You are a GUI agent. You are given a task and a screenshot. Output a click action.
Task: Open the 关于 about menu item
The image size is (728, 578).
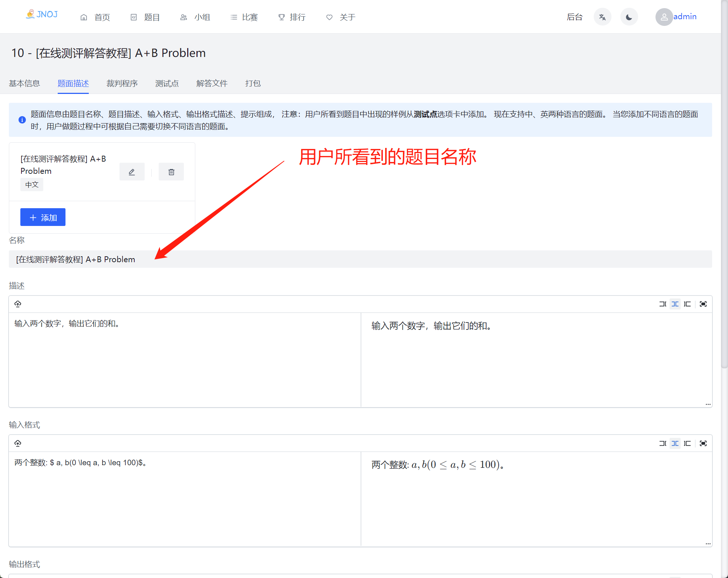[x=341, y=17]
